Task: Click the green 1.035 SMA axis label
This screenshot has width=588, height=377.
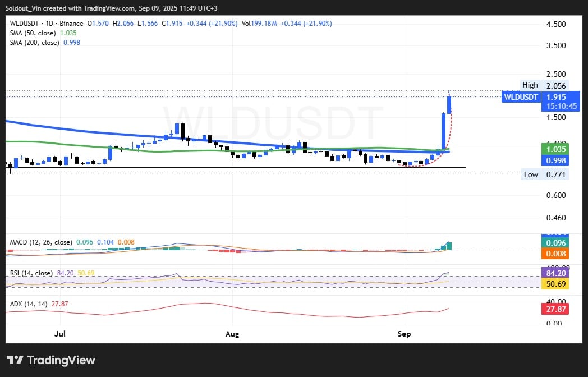Action: coord(555,149)
